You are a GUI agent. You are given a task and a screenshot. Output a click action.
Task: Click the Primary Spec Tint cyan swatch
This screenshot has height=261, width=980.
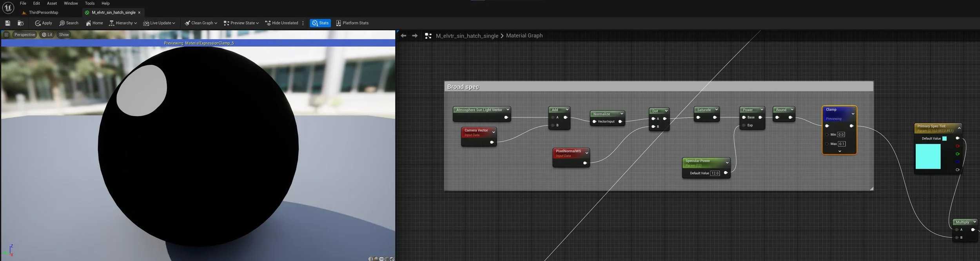928,156
